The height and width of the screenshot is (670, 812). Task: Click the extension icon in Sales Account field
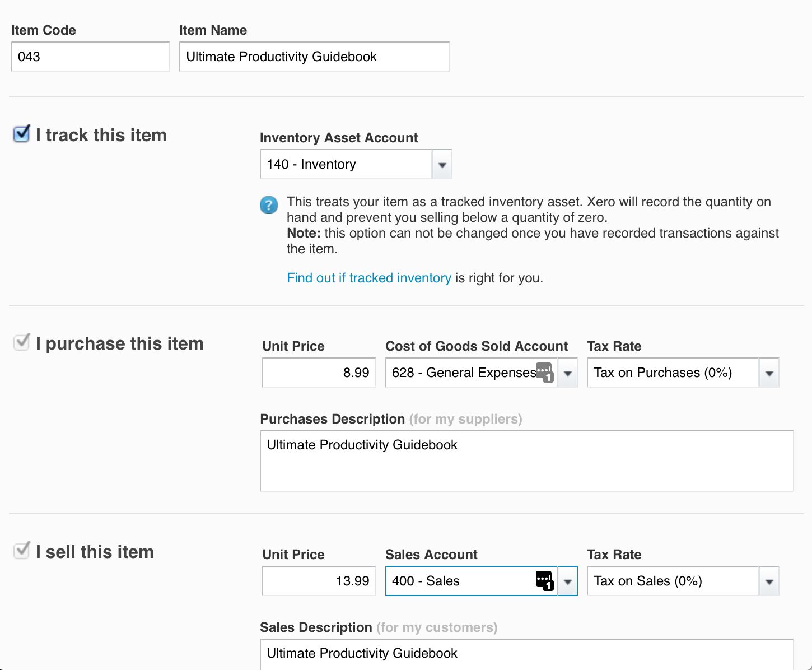[545, 580]
